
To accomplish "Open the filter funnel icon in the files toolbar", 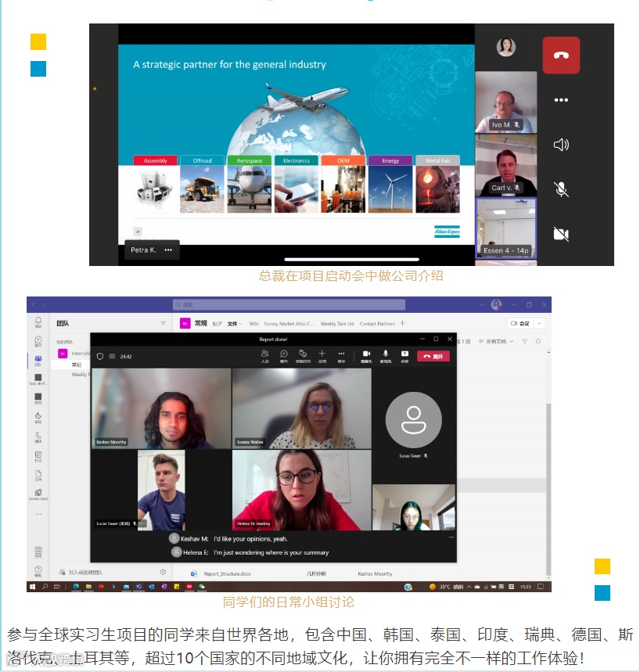I will (525, 342).
